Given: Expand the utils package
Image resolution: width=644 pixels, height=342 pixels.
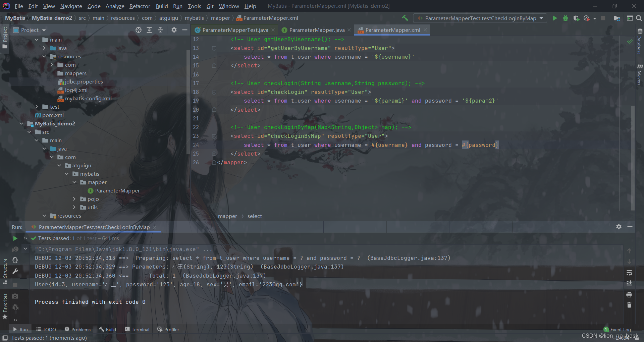Looking at the screenshot, I should click(x=74, y=207).
